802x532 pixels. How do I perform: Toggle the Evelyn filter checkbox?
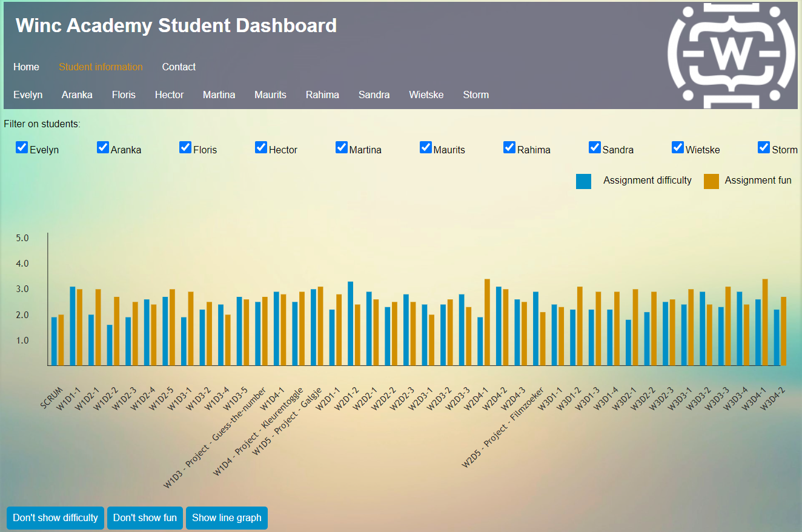[22, 147]
